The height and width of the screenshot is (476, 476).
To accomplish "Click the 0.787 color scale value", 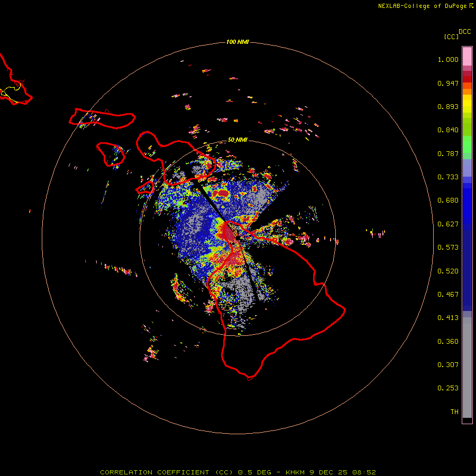I will coord(448,153).
